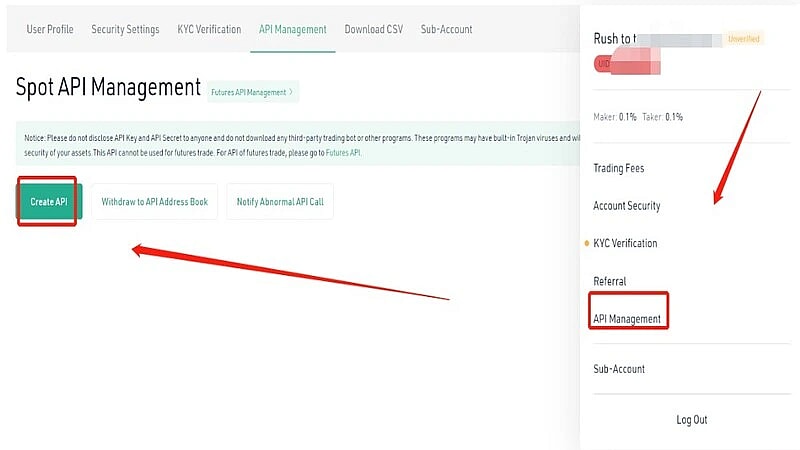Click the red UID badge
Image resolution: width=800 pixels, height=450 pixels.
[x=627, y=64]
